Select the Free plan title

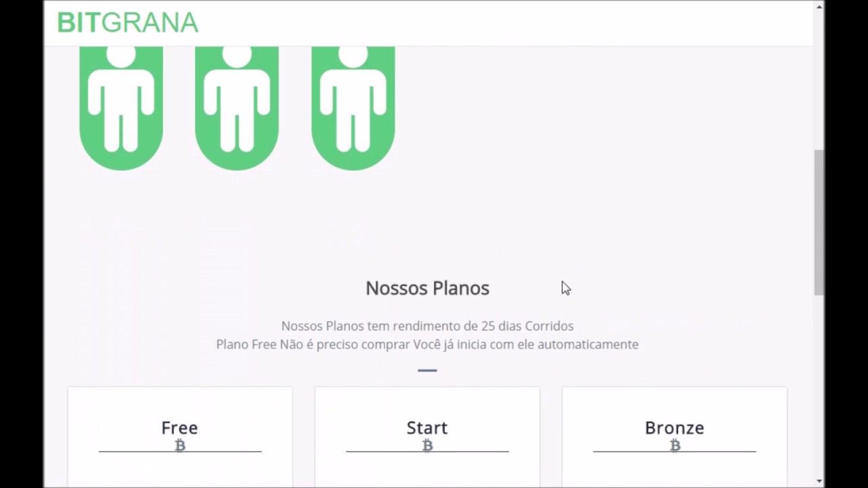coord(180,428)
